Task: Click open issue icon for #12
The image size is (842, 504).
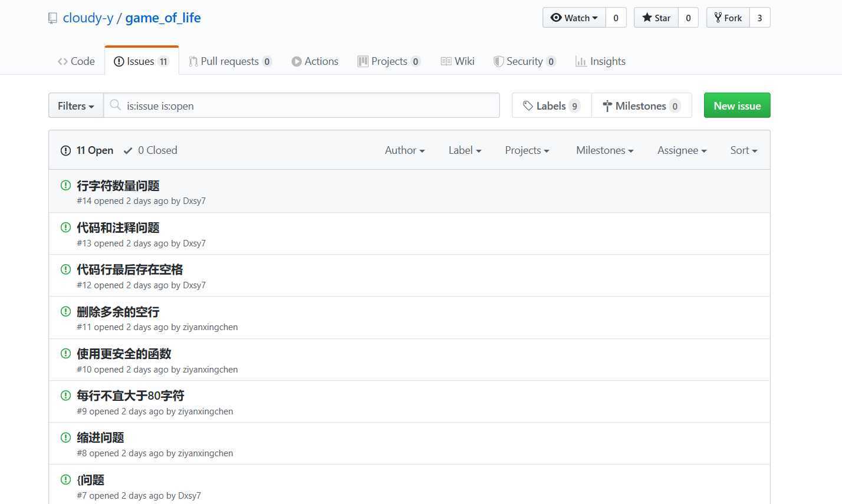Action: coord(66,269)
